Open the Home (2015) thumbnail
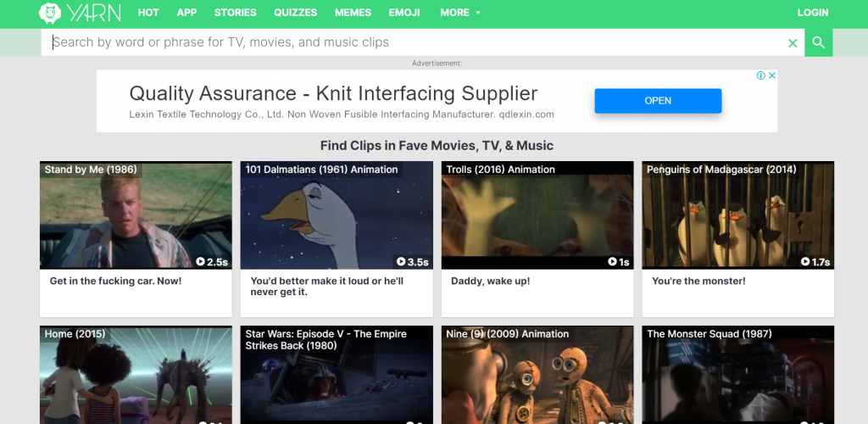The image size is (868, 424). click(x=136, y=375)
